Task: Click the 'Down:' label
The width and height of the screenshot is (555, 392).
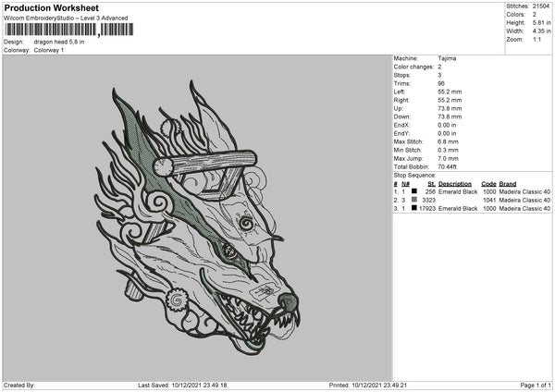Action: click(402, 116)
